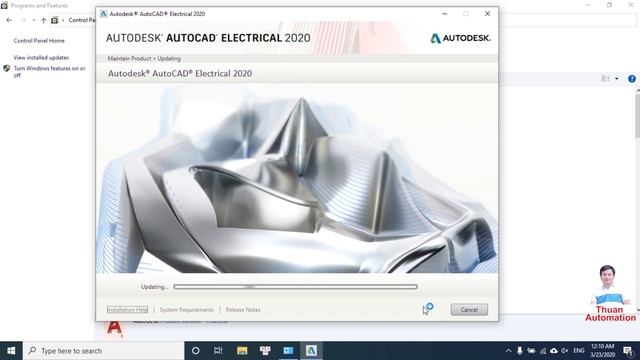Open Turn Windows features on or off
Screen dimensions: 640x360
49,71
